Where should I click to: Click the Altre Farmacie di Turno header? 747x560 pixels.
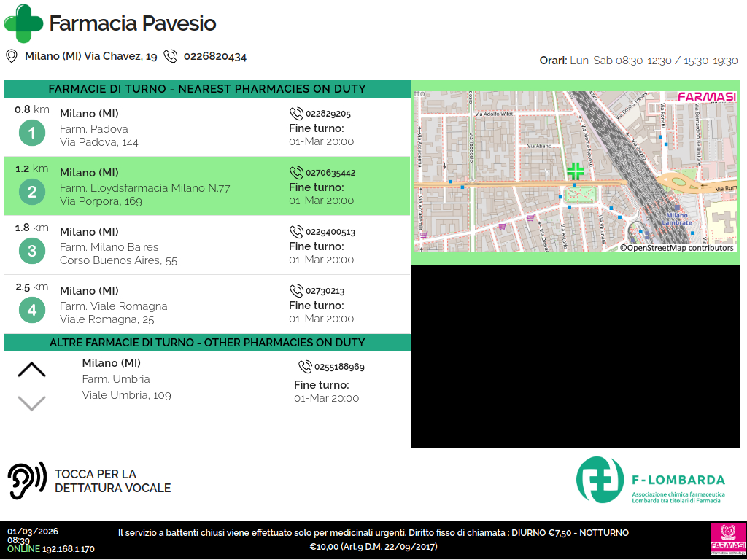click(207, 343)
